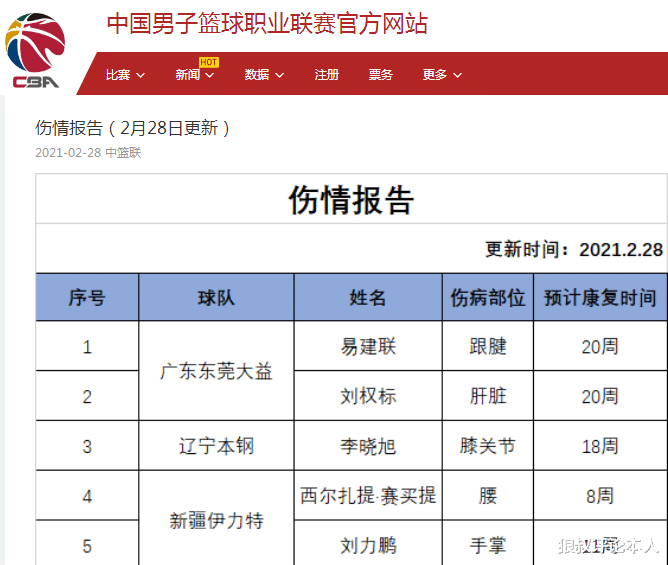Click the 序号 column header
Image resolution: width=668 pixels, height=565 pixels.
87,297
